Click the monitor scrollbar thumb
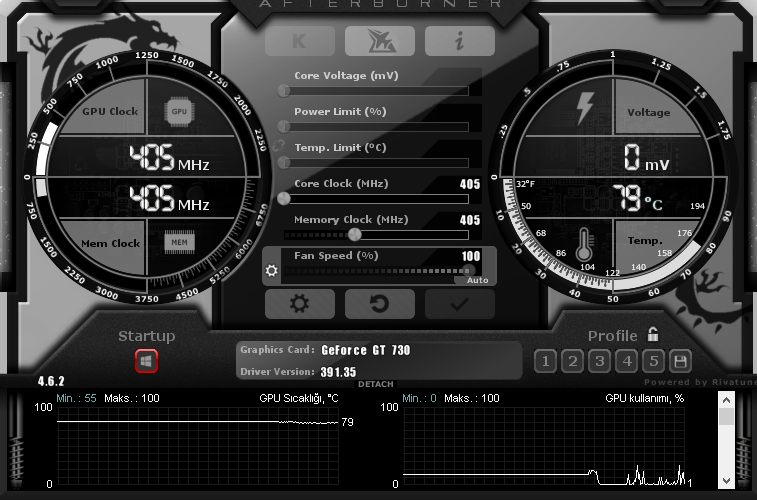Image resolution: width=757 pixels, height=500 pixels. pyautogui.click(x=726, y=416)
